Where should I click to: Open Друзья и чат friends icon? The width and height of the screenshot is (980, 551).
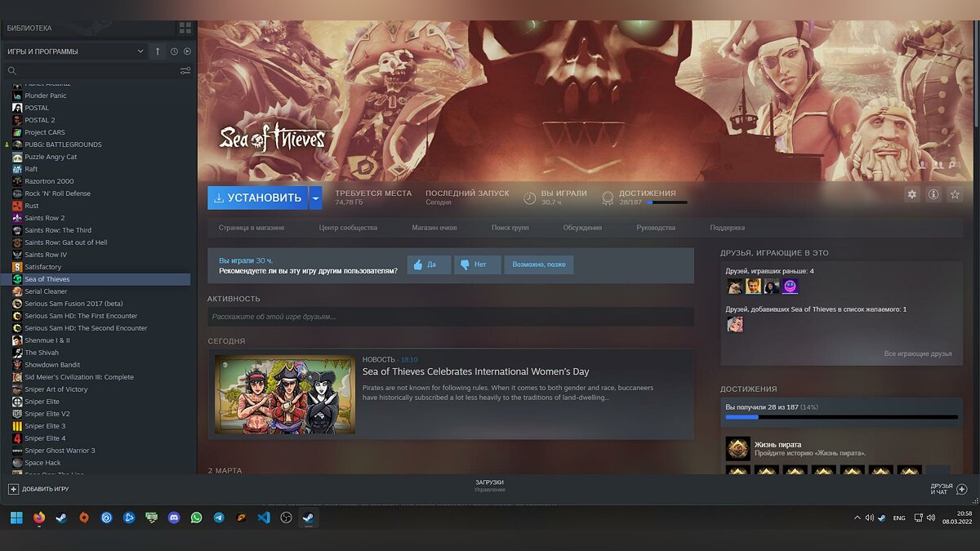click(962, 489)
